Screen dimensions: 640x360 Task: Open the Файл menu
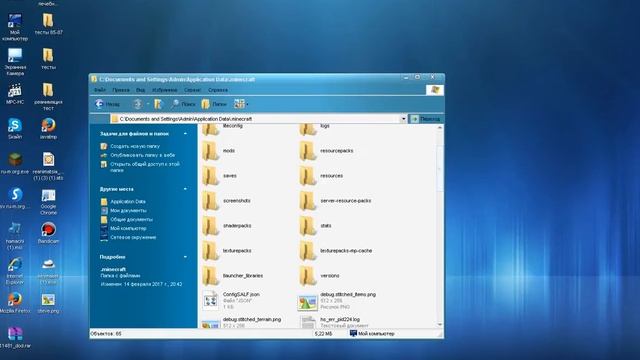click(100, 90)
